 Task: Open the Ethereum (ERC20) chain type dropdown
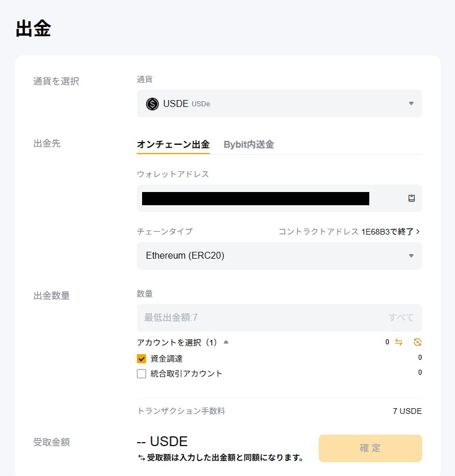pos(279,256)
